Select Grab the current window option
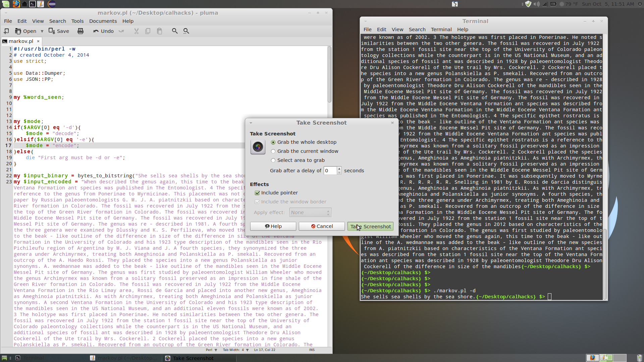The height and width of the screenshot is (362, 644). point(273,152)
